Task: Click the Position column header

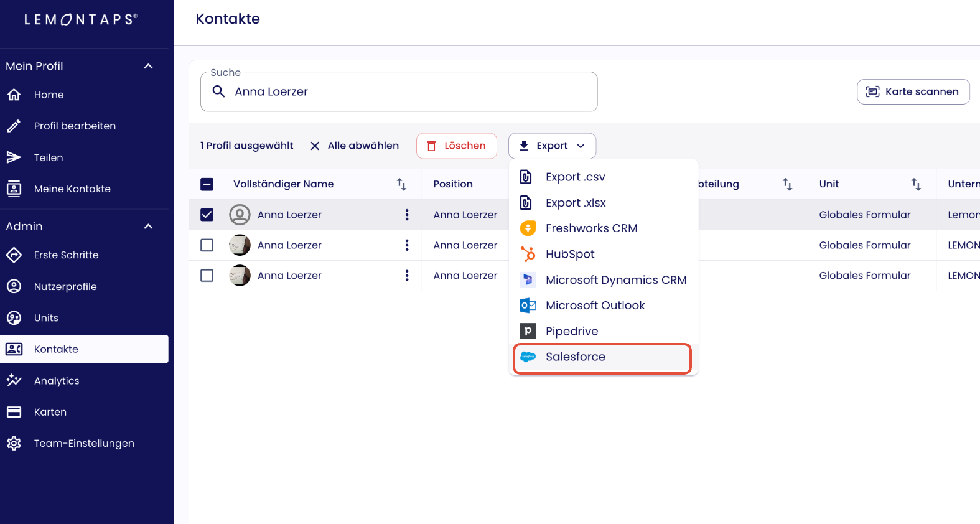Action: tap(453, 184)
